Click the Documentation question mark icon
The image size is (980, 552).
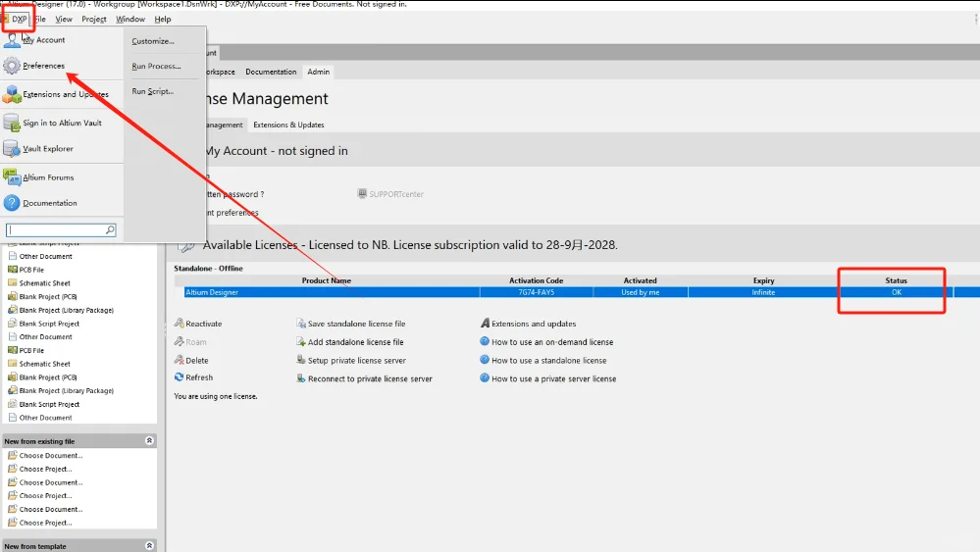coord(12,203)
